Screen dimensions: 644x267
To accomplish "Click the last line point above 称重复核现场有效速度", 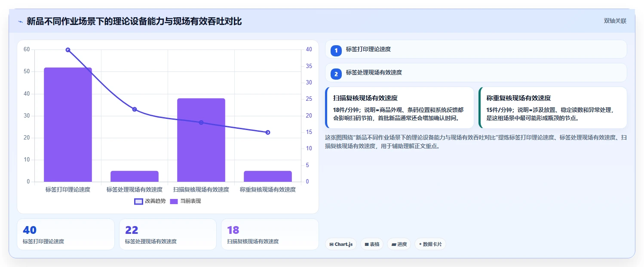I will (x=268, y=132).
